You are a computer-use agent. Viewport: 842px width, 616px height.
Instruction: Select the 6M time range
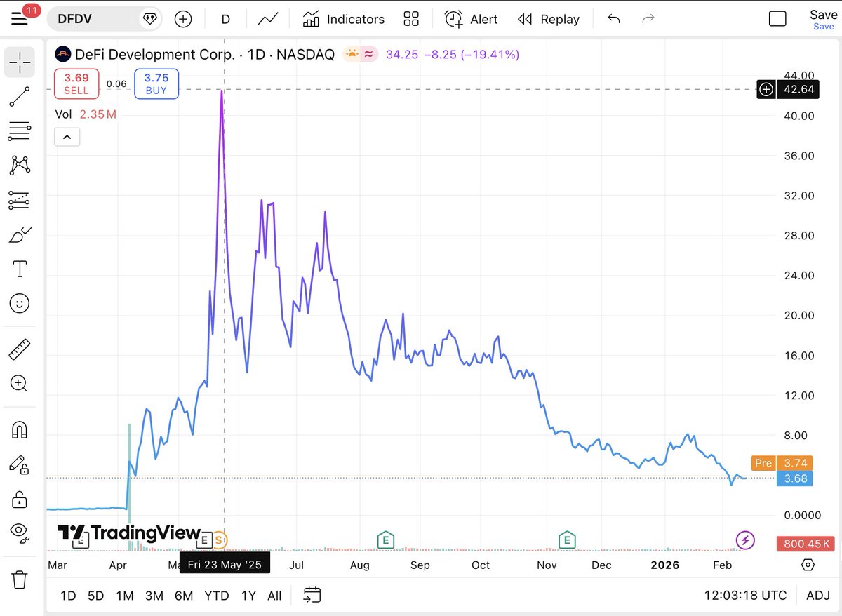pyautogui.click(x=184, y=596)
